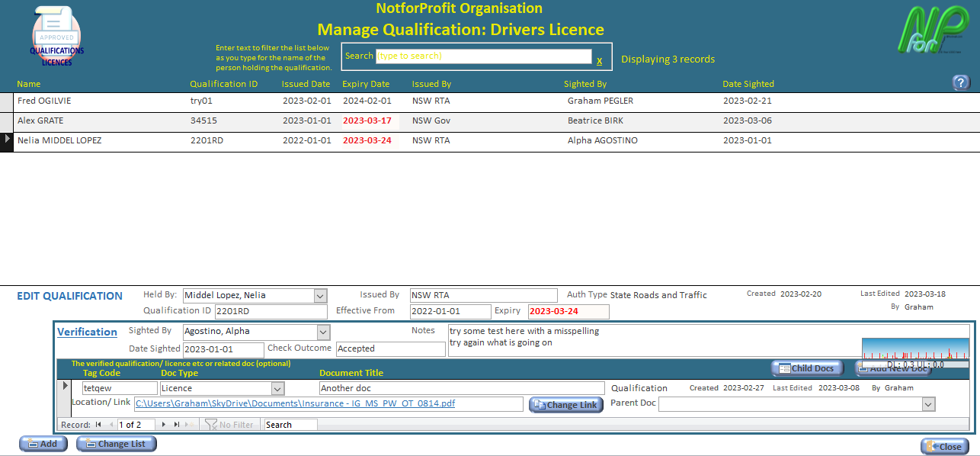This screenshot has width=980, height=456.
Task: Click the Issued Date column header
Action: (306, 84)
